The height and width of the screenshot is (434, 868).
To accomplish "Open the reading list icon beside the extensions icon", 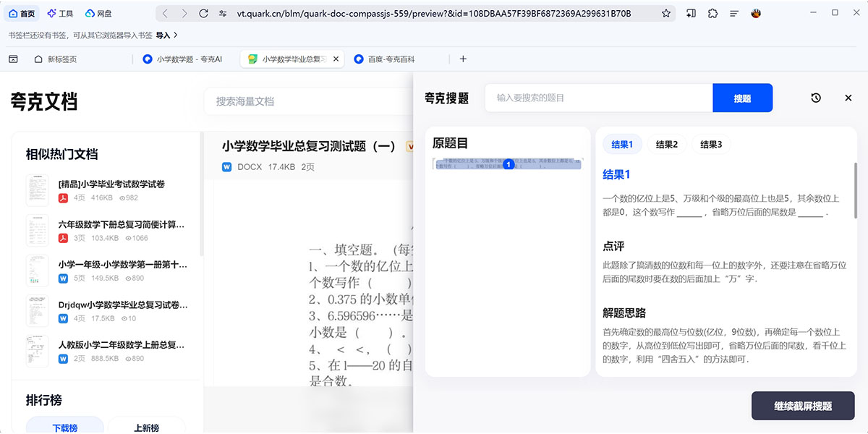I will point(692,13).
